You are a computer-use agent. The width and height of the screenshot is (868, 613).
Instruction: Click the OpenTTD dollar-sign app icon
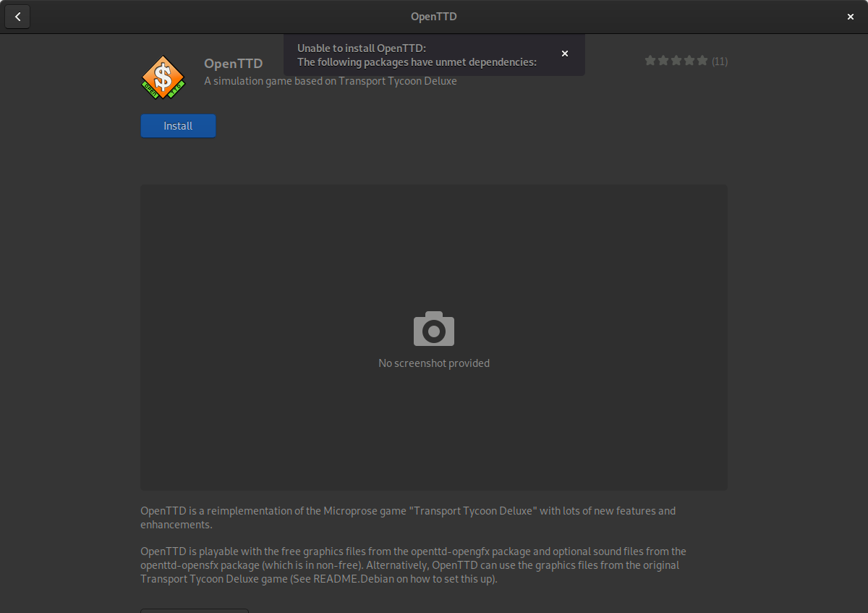(163, 77)
